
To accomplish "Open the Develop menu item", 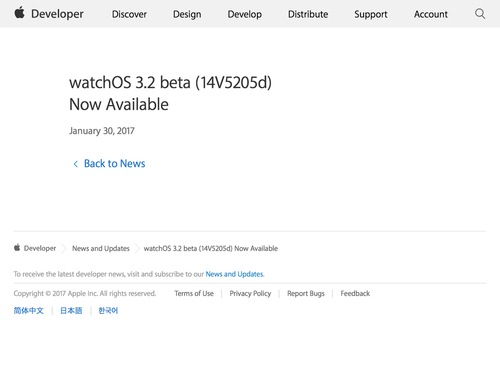I will tap(245, 14).
